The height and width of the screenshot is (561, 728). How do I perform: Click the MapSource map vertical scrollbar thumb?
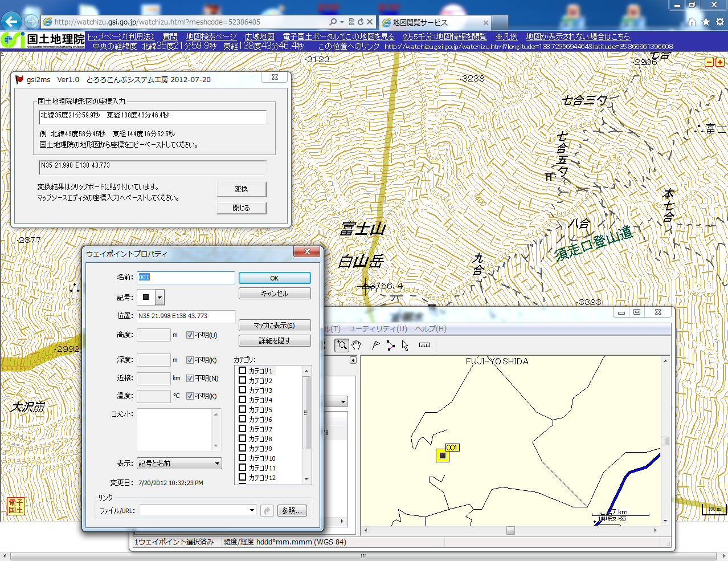click(x=665, y=441)
